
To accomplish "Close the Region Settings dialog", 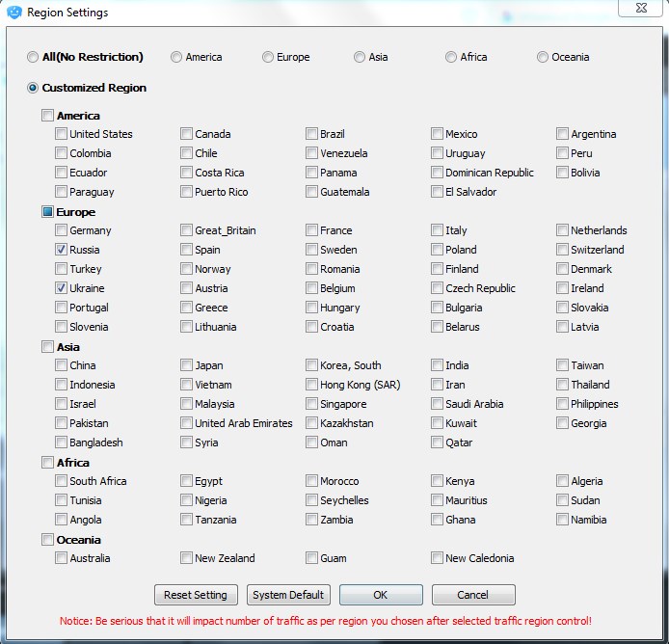I will (639, 9).
